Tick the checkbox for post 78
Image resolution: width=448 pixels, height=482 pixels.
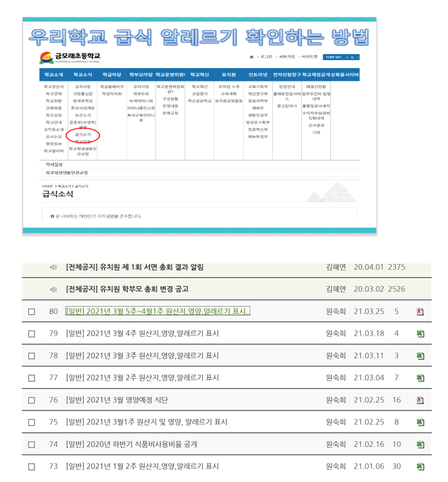pos(31,356)
